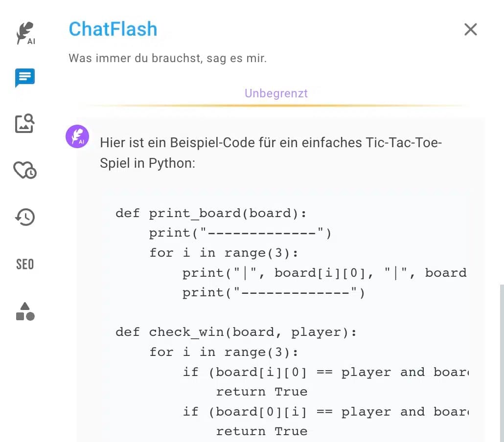This screenshot has width=504, height=442.
Task: View the history panel via clock icon
Action: coord(24,217)
